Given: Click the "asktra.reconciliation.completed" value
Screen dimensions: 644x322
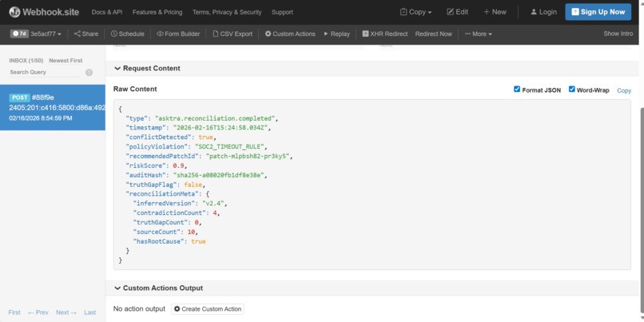Looking at the screenshot, I should [x=213, y=119].
